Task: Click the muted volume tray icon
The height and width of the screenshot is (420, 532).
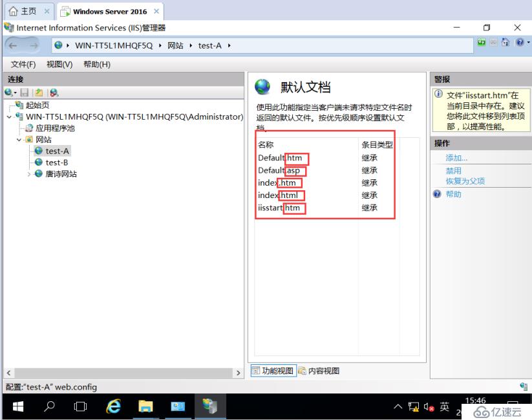Action: (429, 406)
